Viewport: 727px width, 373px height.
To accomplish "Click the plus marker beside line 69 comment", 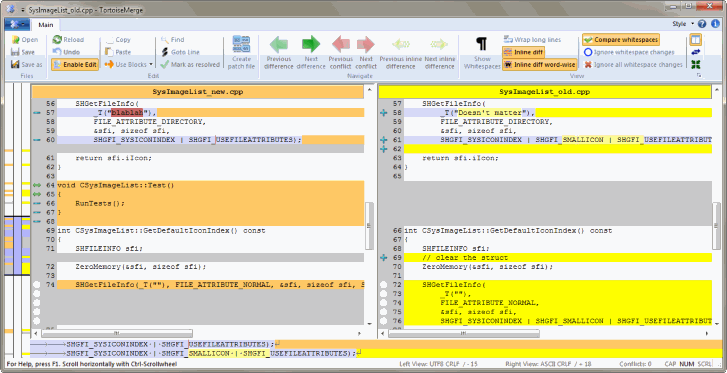I will coord(383,257).
